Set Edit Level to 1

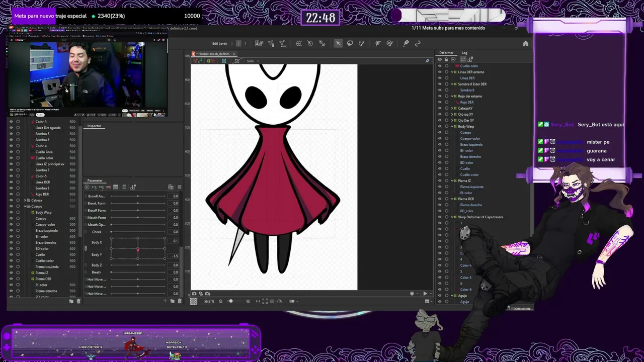[232, 44]
